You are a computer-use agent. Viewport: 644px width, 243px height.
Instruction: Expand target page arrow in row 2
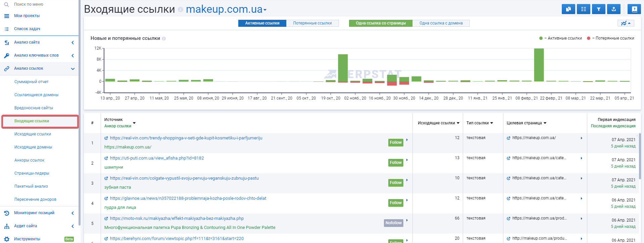[582, 158]
